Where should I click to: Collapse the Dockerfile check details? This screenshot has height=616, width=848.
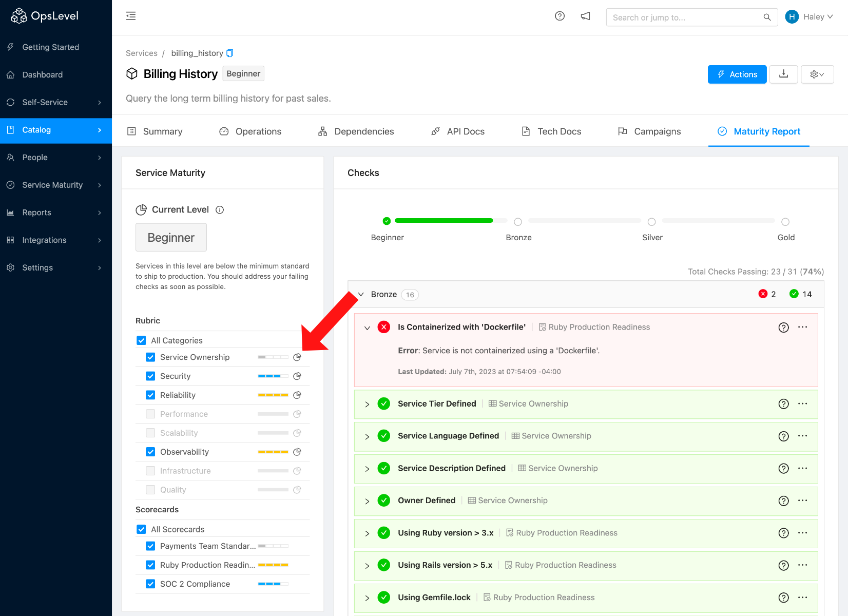[x=367, y=328]
